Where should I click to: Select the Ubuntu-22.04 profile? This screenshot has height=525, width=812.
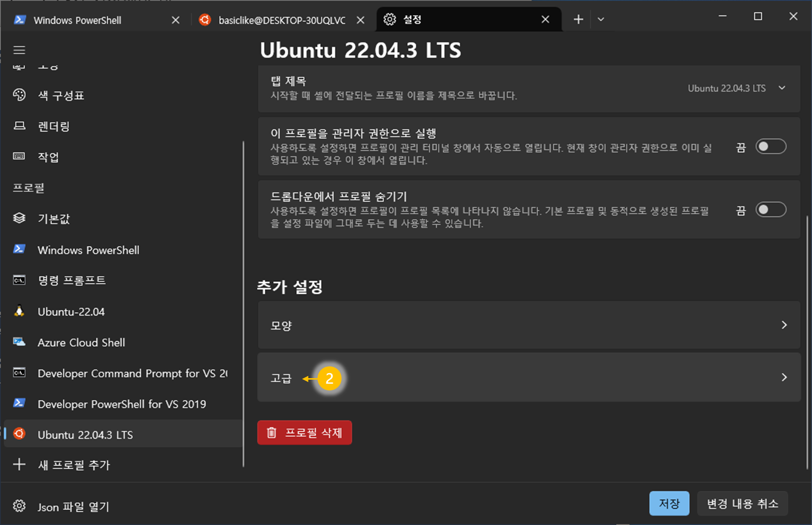(x=122, y=312)
